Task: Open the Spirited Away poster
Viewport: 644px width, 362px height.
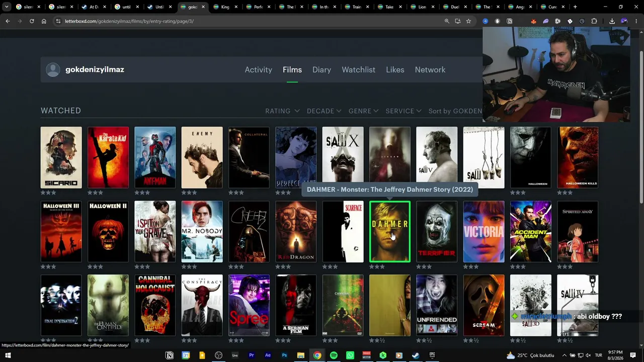Action: click(578, 232)
